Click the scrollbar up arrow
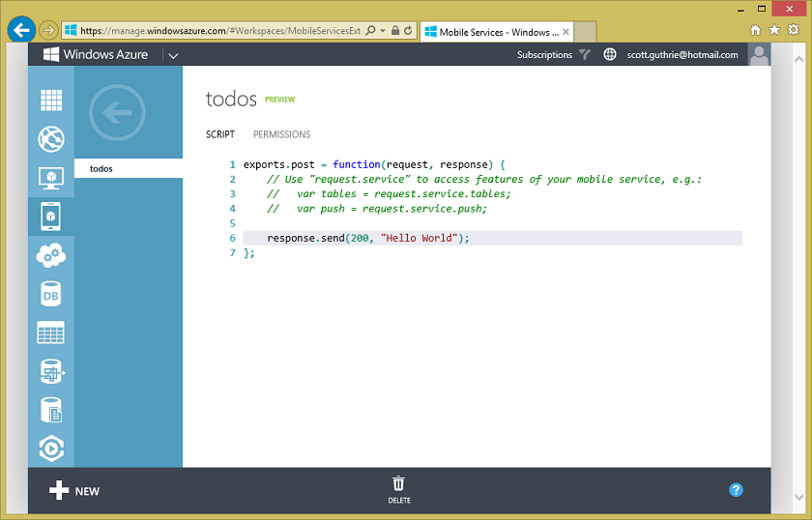 798,59
